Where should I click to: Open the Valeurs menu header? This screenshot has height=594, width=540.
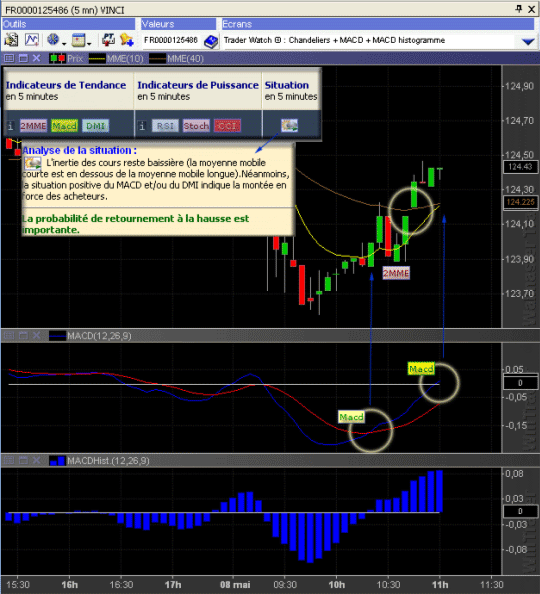[178, 24]
